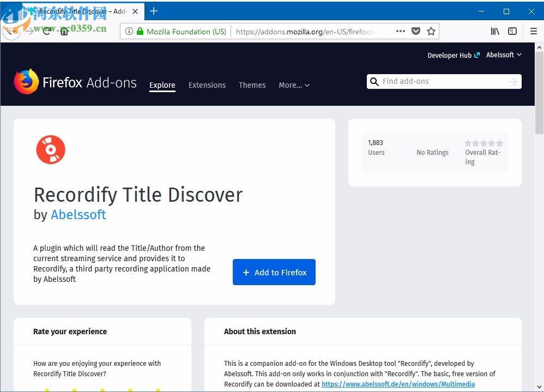The image size is (544, 392).
Task: Click the No Ratings text
Action: pyautogui.click(x=432, y=152)
